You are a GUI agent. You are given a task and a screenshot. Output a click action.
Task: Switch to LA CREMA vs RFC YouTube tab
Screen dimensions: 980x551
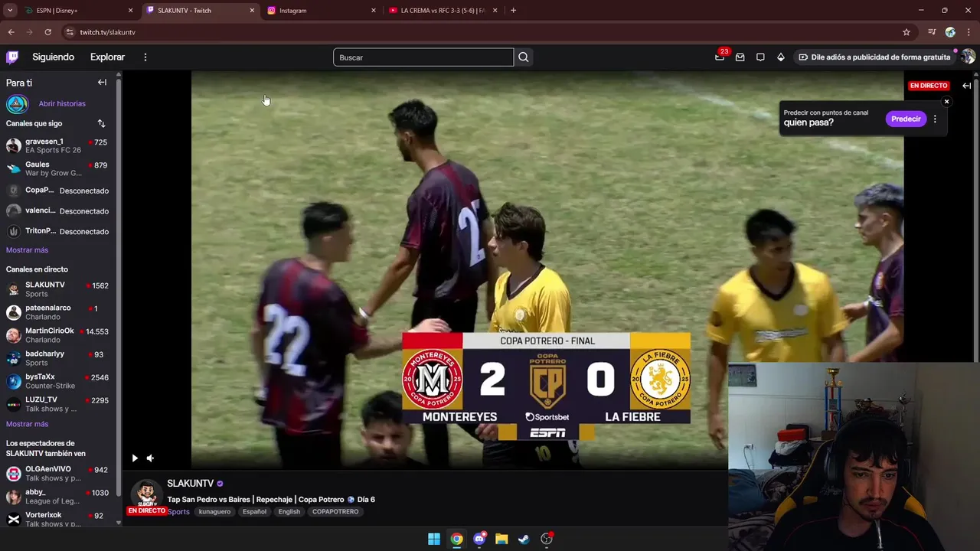[443, 11]
